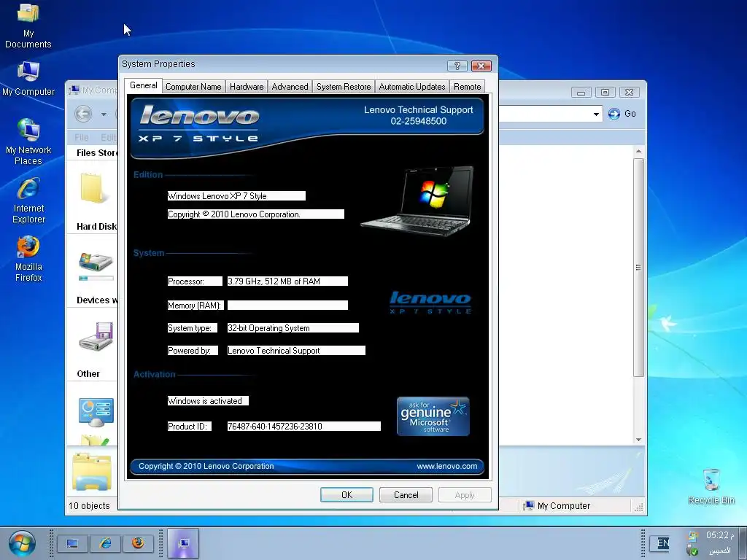747x560 pixels.
Task: Select the hard disk drive icon
Action: [96, 262]
